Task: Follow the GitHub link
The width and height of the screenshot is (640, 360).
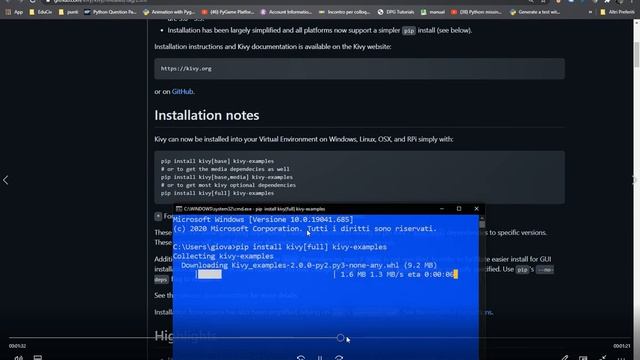Action: (182, 91)
